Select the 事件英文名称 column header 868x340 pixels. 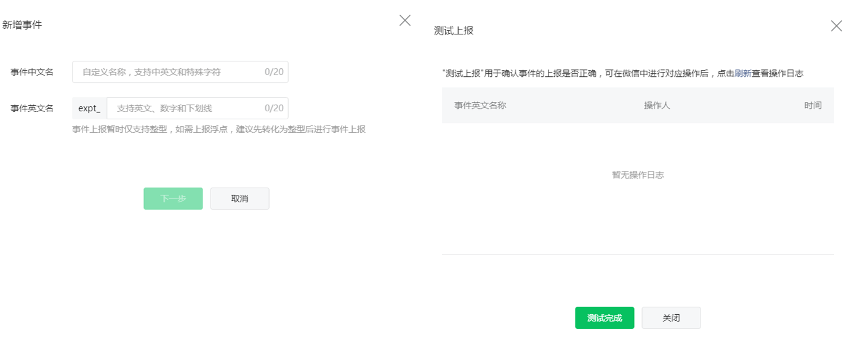click(x=480, y=105)
